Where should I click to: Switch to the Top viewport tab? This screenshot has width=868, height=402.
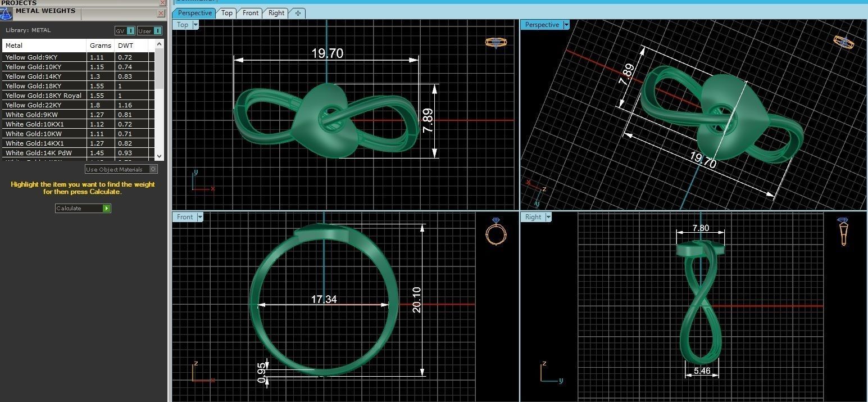(x=227, y=13)
